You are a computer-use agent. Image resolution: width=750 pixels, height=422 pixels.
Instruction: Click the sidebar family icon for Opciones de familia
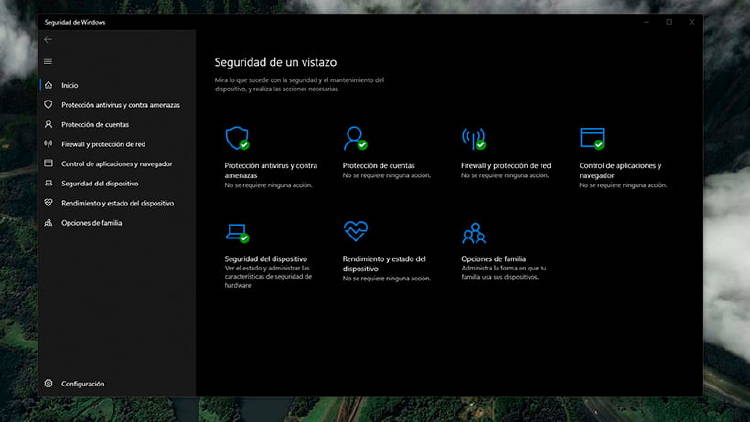pyautogui.click(x=48, y=223)
